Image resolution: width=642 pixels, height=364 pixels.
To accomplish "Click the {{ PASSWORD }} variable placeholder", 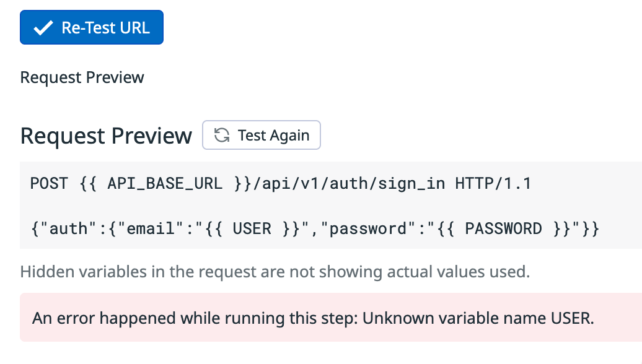I will (x=503, y=228).
